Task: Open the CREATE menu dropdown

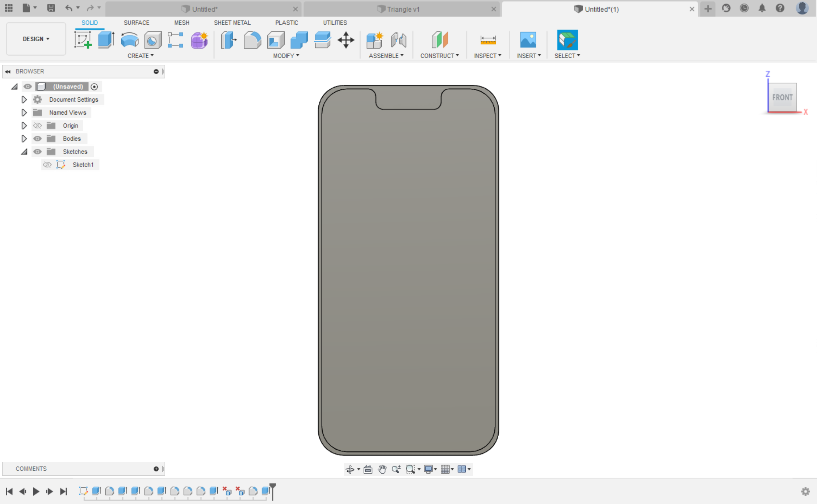Action: point(141,56)
